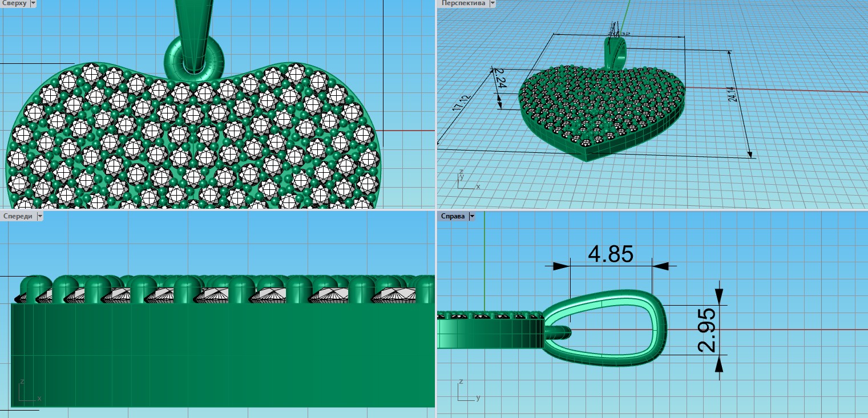Click the world axes icon in Perspective viewport
This screenshot has height=418, width=868.
465,181
